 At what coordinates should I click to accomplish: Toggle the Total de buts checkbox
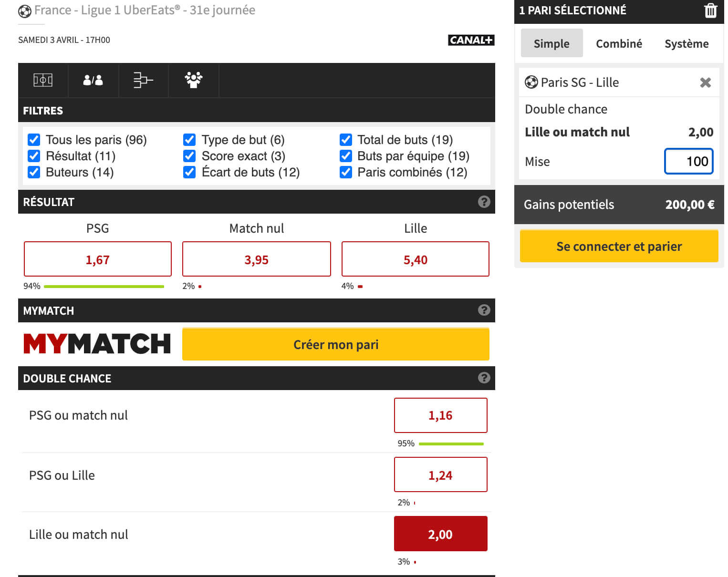[x=346, y=140]
